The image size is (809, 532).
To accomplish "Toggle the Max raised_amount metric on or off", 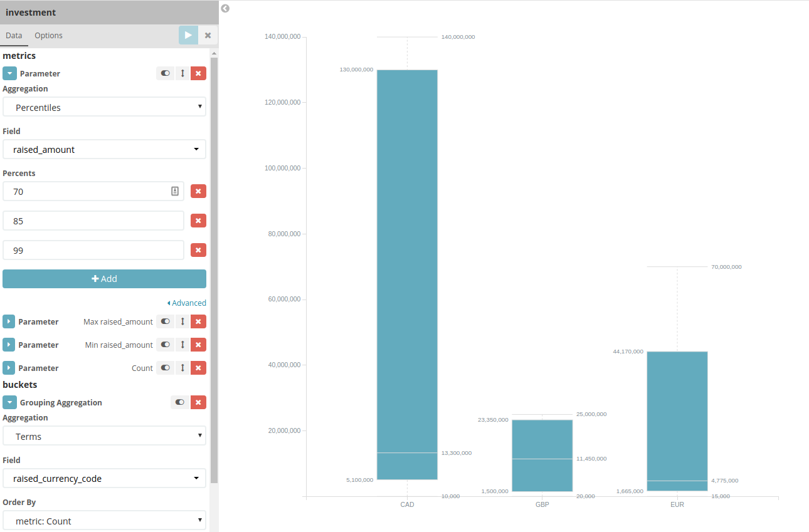I will pyautogui.click(x=165, y=321).
